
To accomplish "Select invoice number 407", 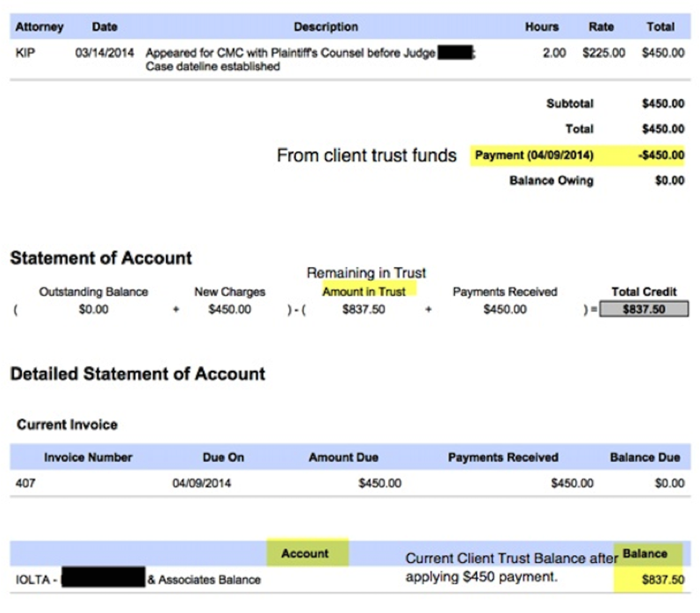I will [x=25, y=483].
